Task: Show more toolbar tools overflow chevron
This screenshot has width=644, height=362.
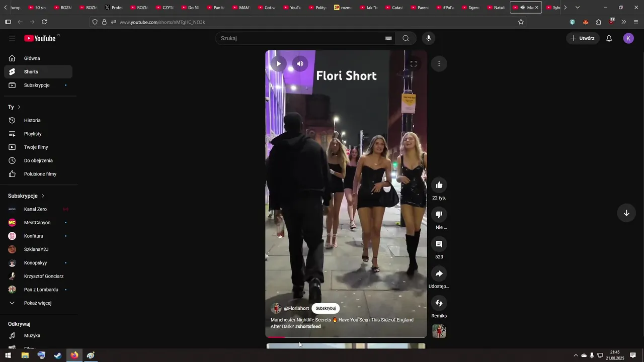Action: click(624, 22)
